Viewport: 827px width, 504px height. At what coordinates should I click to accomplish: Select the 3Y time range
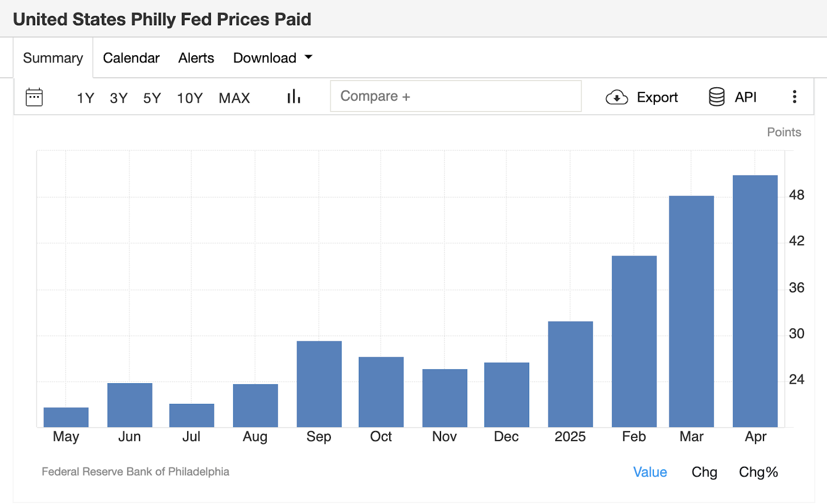coord(118,98)
